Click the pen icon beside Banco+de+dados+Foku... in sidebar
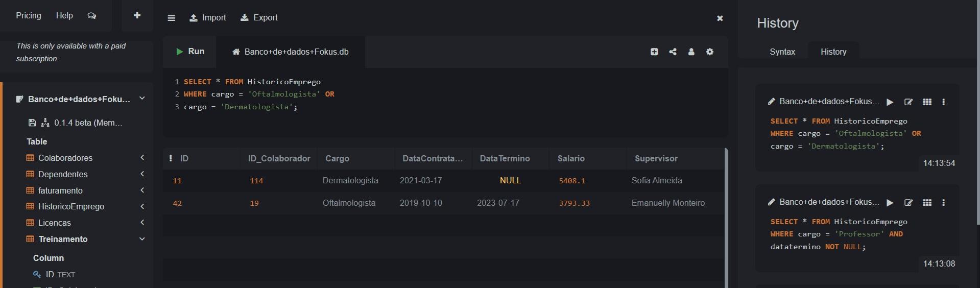 19,99
